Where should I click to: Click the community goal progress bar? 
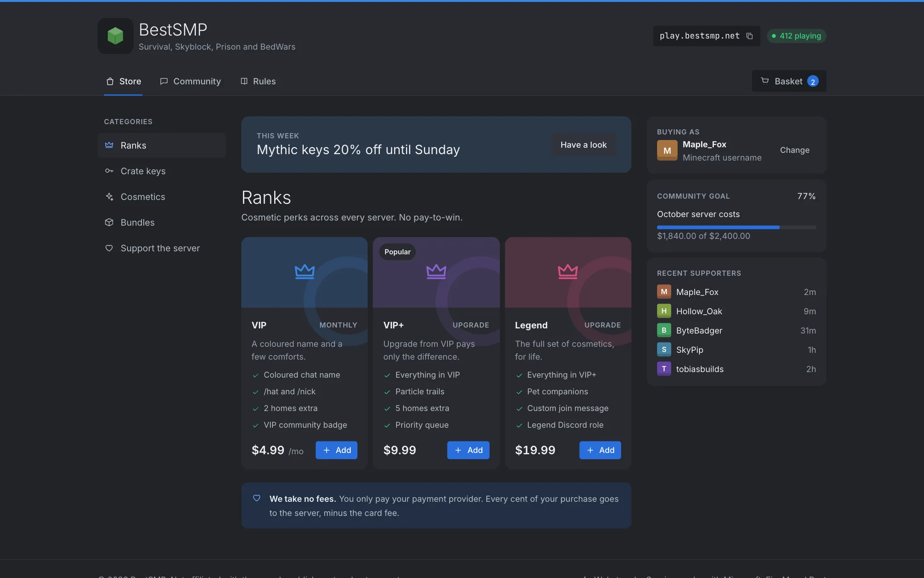pyautogui.click(x=736, y=227)
